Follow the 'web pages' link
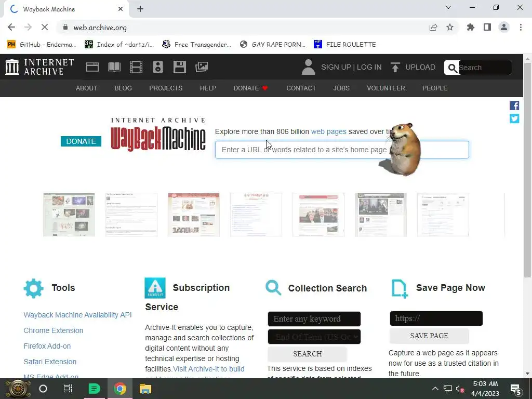532x399 pixels. point(329,131)
